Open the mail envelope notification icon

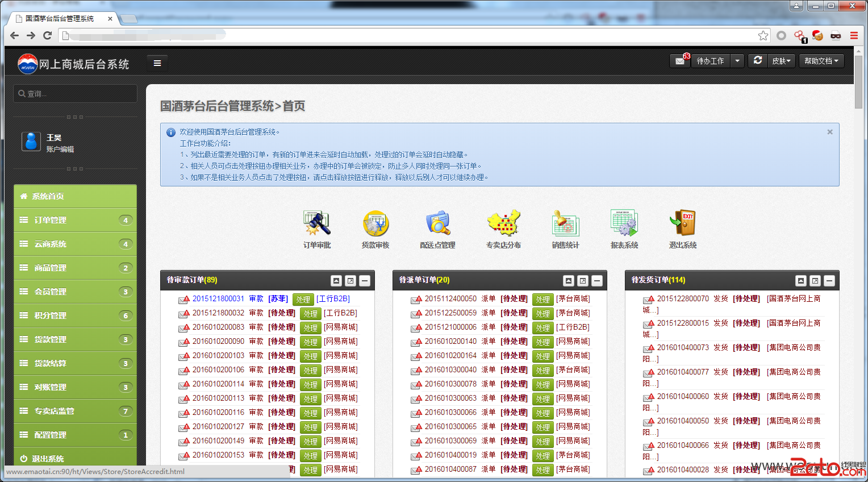tap(680, 61)
